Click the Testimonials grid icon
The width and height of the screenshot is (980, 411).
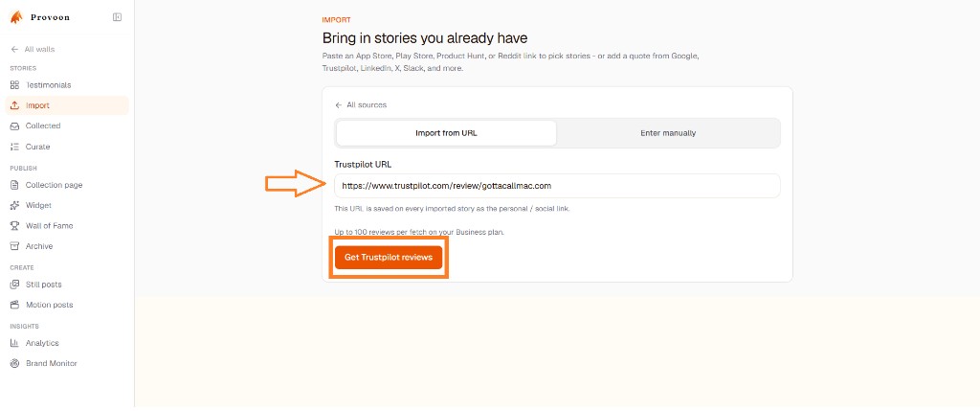click(15, 85)
